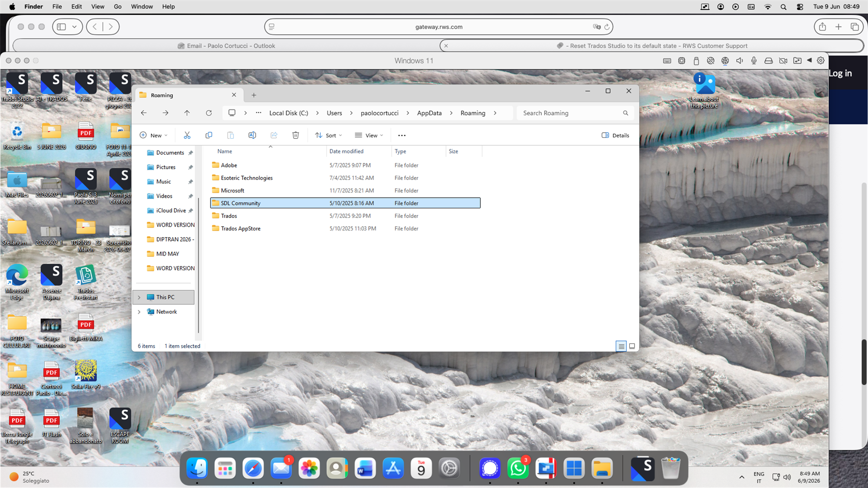The width and height of the screenshot is (868, 488).
Task: Click the Search Roaming field
Action: 575,113
